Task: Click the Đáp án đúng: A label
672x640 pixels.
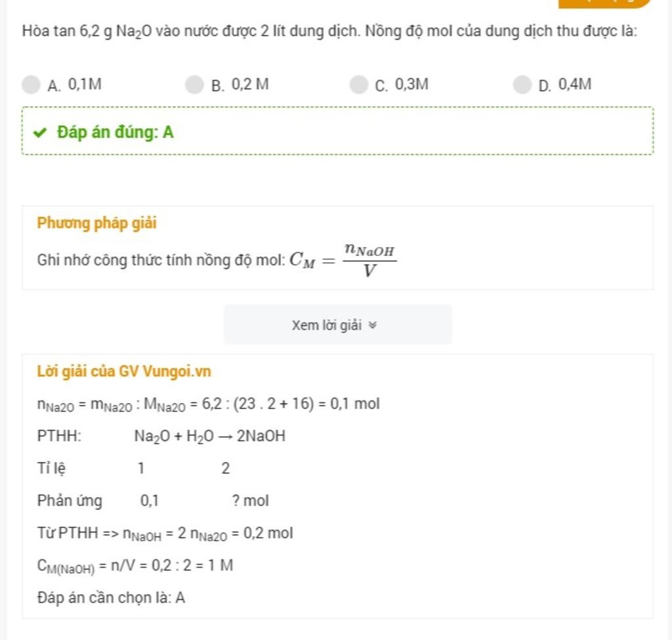Action: pos(115,133)
